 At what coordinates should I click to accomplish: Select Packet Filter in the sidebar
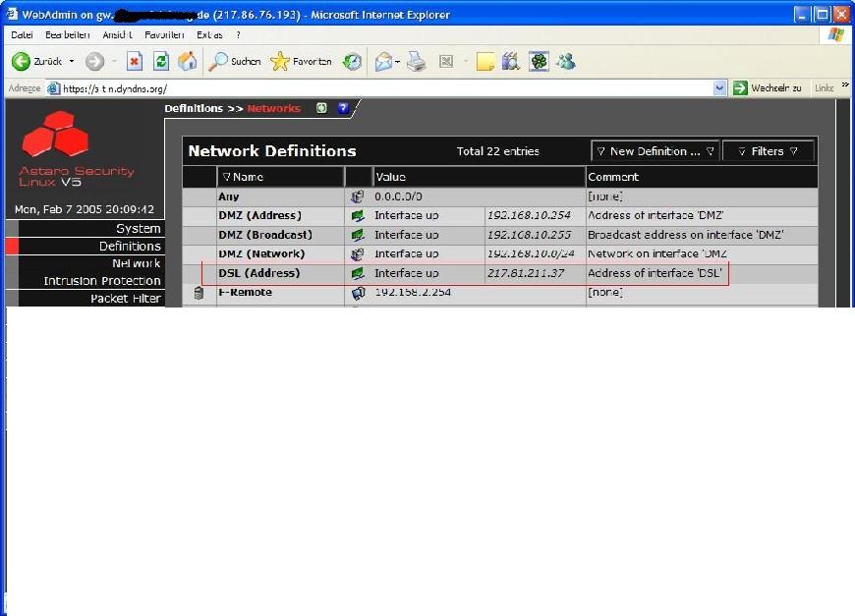[x=125, y=299]
